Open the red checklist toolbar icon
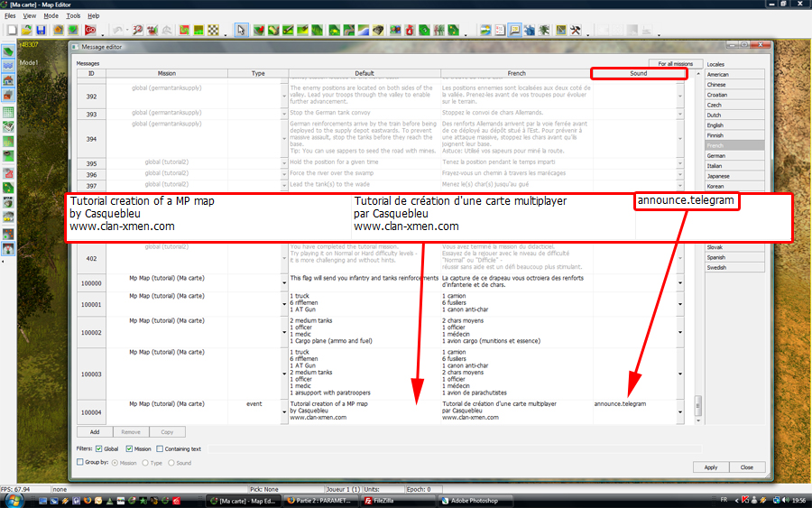This screenshot has width=812, height=508. click(500, 30)
